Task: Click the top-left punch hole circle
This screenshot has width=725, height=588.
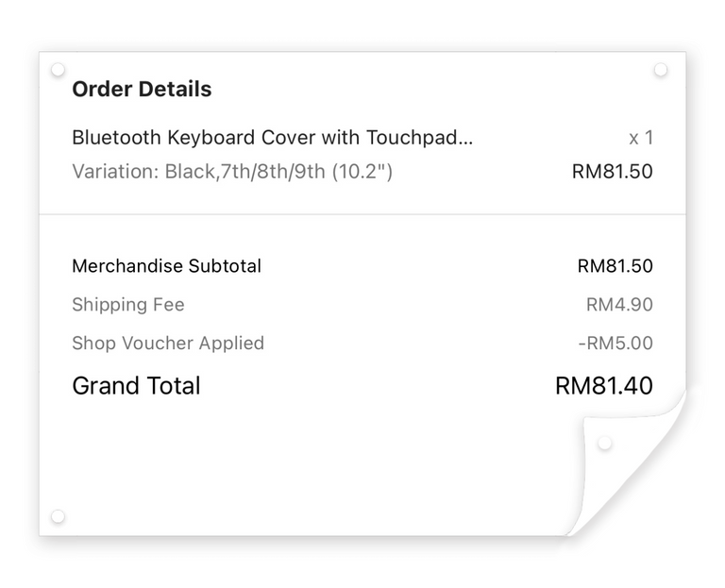Action: pos(58,70)
